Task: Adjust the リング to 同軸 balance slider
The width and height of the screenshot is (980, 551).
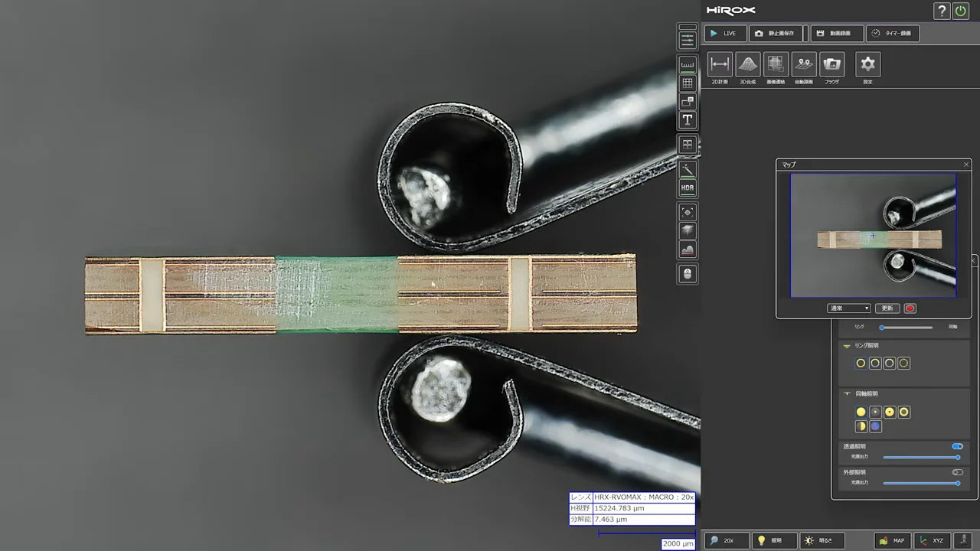Action: [x=906, y=328]
